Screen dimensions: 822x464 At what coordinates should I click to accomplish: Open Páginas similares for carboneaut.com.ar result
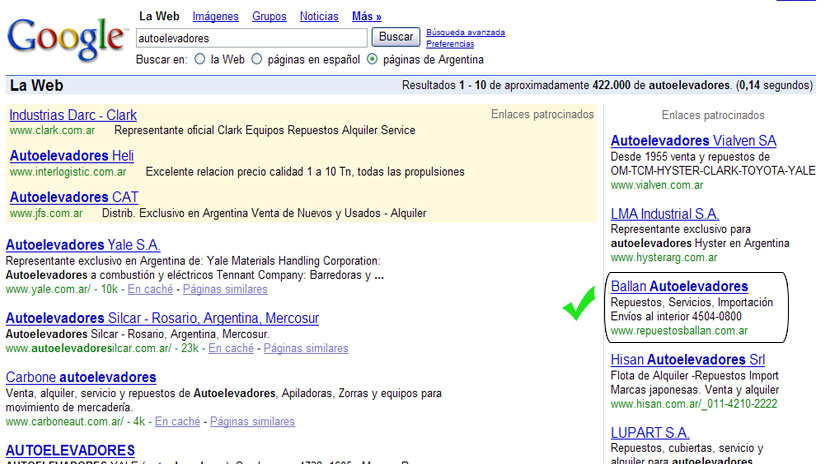coord(253,422)
